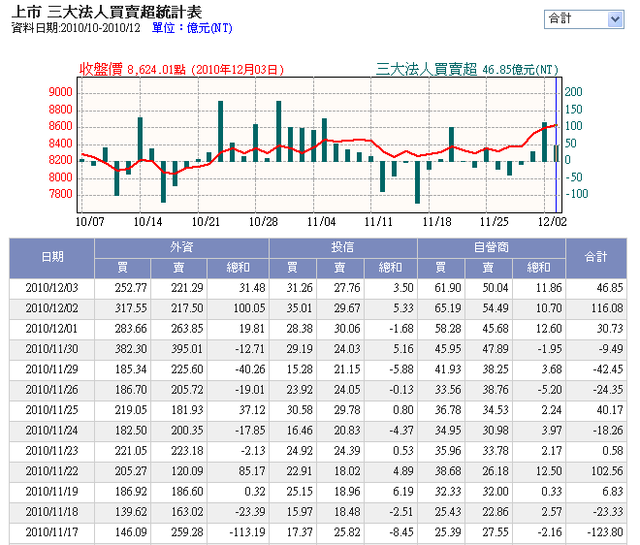Screen dimensions: 640x545
Task: Click foreign buy value 252.77
Action: pyautogui.click(x=131, y=288)
